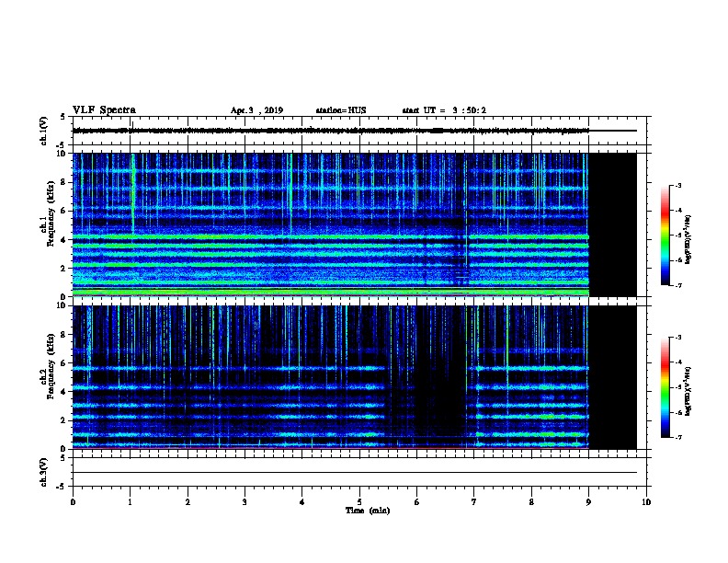The height and width of the screenshot is (563, 728).
Task: Click the ch.1 frequency tick label "8"
Action: click(x=63, y=182)
